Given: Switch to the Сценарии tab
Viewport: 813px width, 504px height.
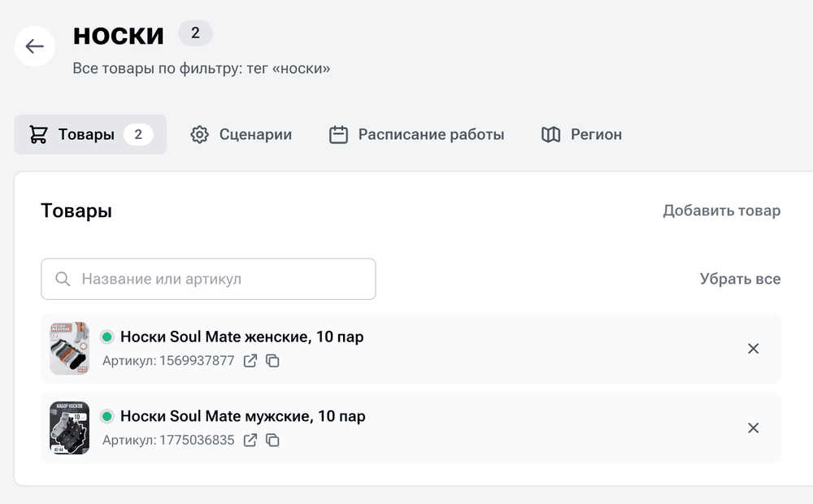Looking at the screenshot, I should click(241, 134).
